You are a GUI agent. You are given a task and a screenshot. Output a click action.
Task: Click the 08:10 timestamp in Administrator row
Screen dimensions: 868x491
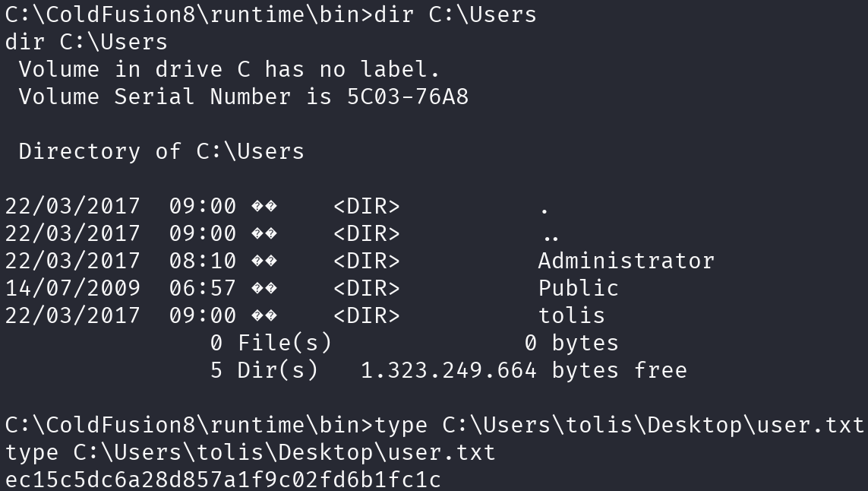[x=203, y=261]
